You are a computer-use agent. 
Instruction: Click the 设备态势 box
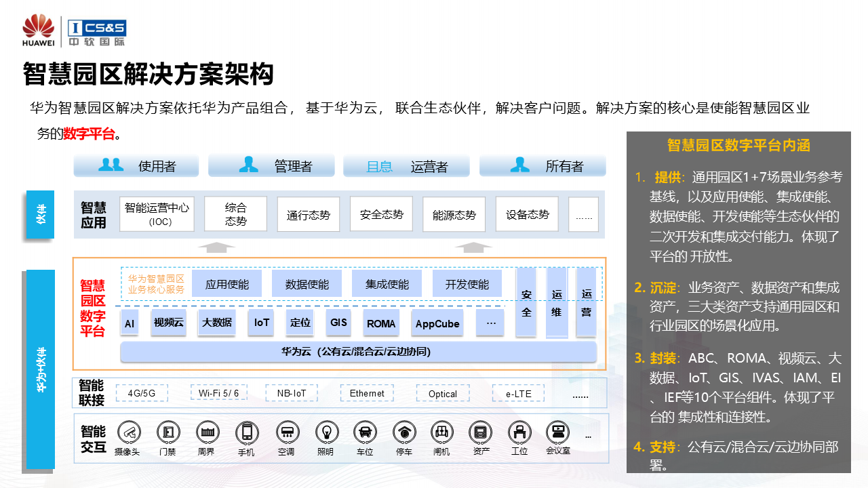pyautogui.click(x=527, y=214)
